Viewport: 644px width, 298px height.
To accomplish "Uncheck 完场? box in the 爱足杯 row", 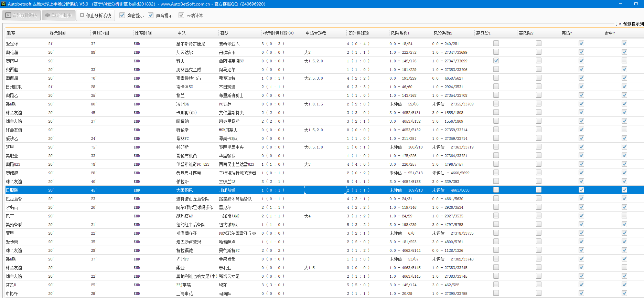I will (581, 43).
